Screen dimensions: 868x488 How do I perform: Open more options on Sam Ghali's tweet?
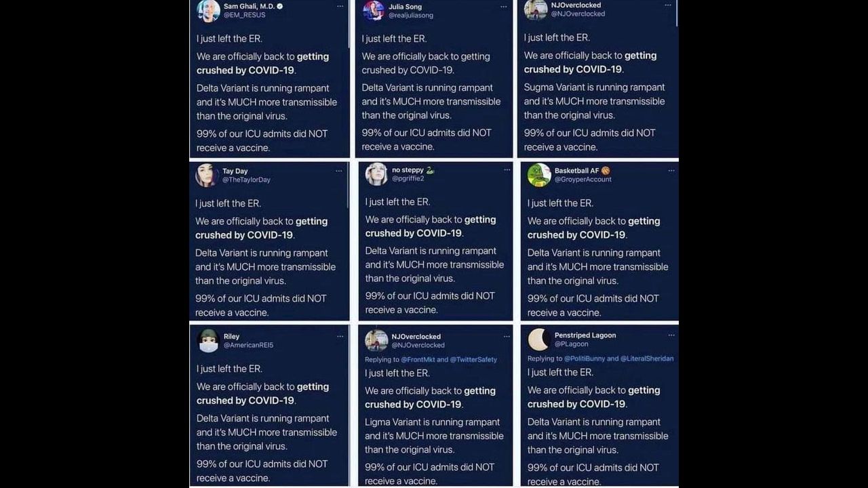340,6
